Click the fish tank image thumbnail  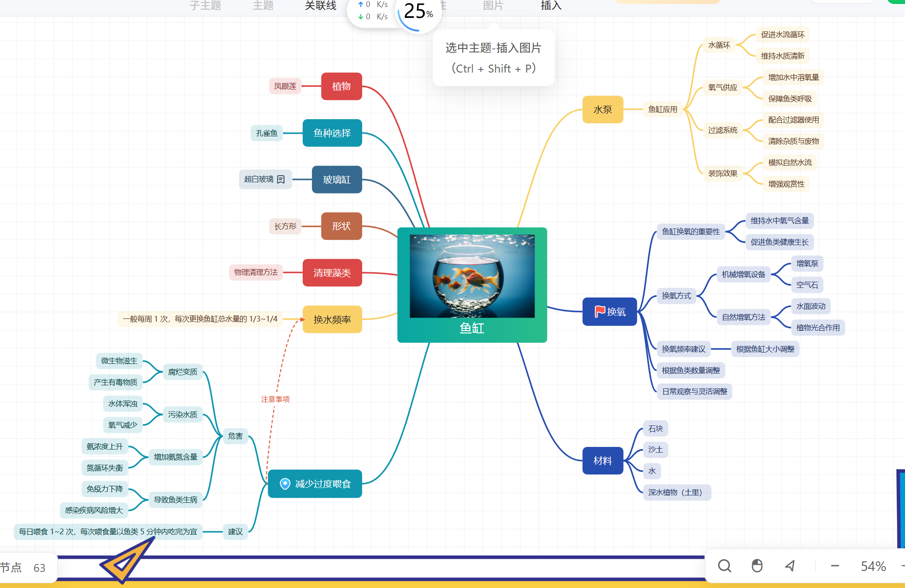point(472,276)
